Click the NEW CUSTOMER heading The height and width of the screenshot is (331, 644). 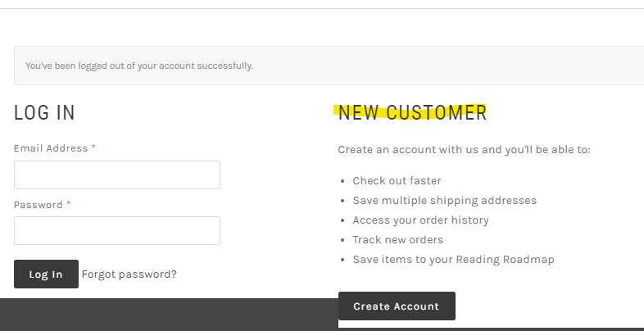point(412,113)
